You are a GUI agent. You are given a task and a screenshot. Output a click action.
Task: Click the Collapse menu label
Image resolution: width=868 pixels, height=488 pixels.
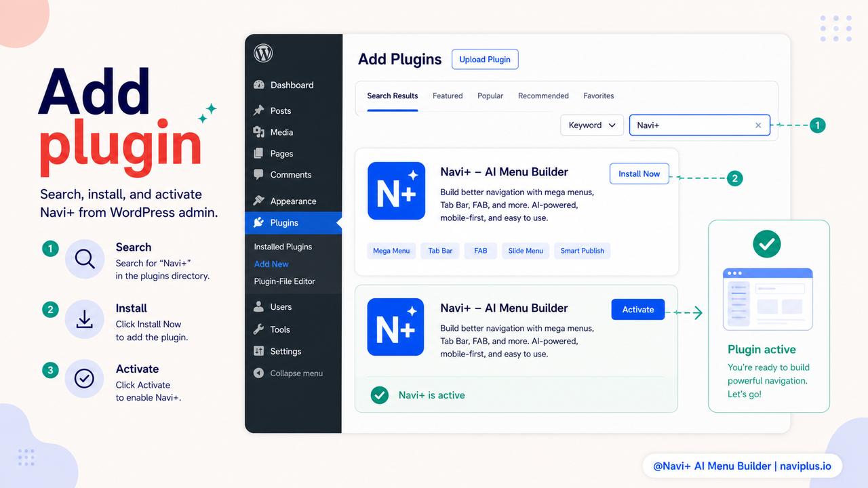click(296, 373)
